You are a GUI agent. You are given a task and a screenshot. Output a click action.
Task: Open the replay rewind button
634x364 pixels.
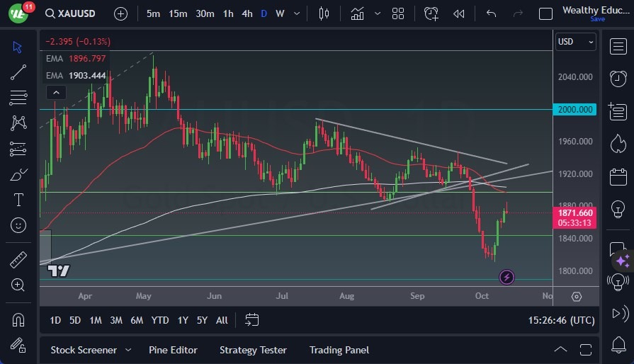coord(459,13)
